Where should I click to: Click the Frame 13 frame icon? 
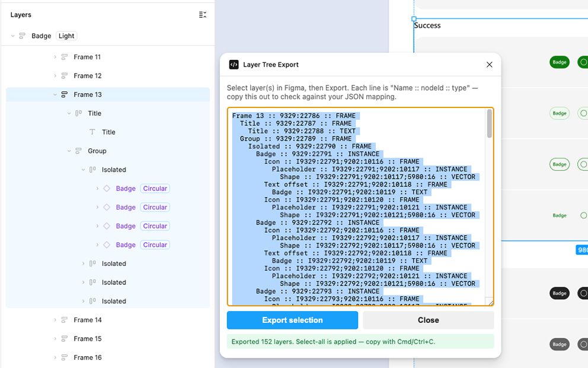coord(65,94)
